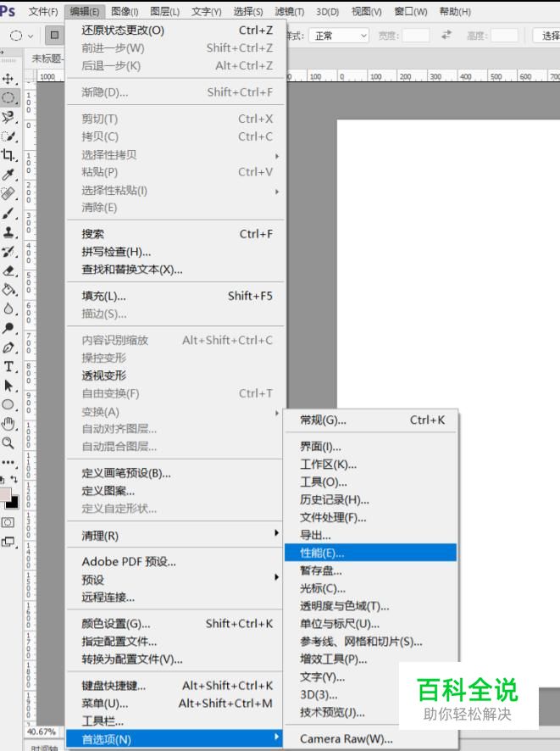560x751 pixels.
Task: Select the Hand tool
Action: click(x=8, y=424)
